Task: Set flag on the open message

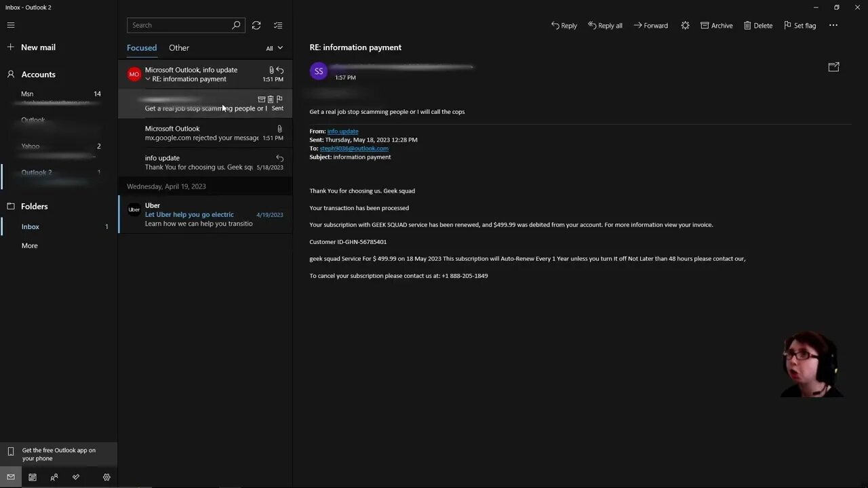Action: tap(800, 26)
